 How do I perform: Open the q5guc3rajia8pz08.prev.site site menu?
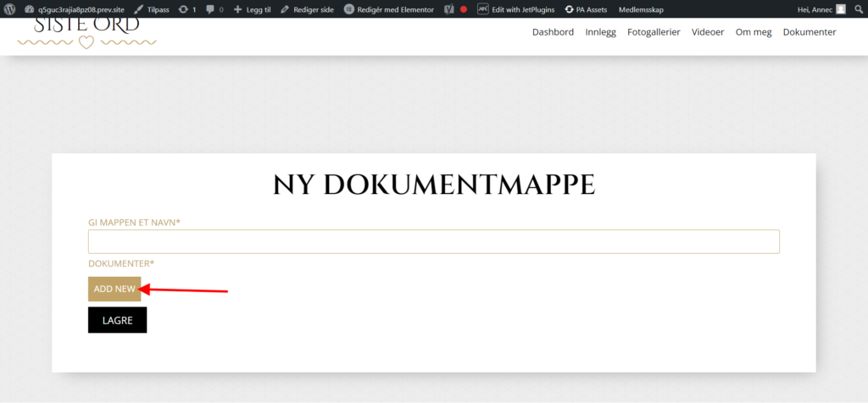tap(75, 9)
